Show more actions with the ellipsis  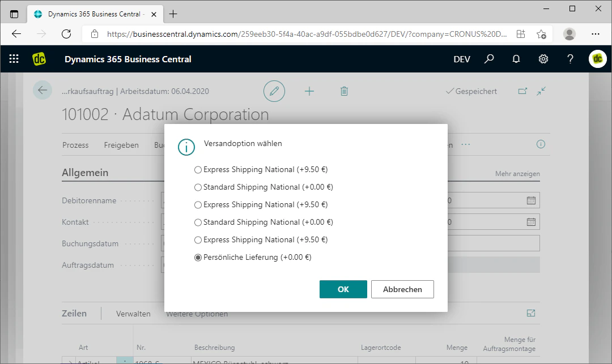[x=466, y=144]
